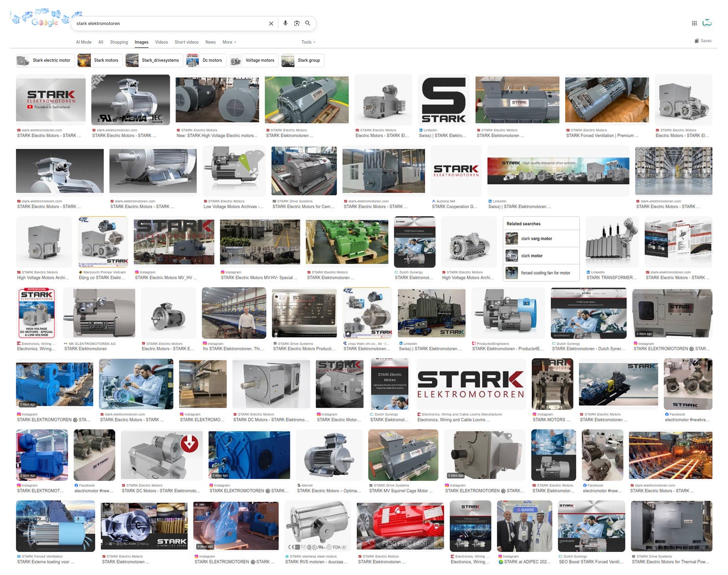Select the 'Dc motors' filter chip
Screen dimensions: 728x575
(x=206, y=60)
